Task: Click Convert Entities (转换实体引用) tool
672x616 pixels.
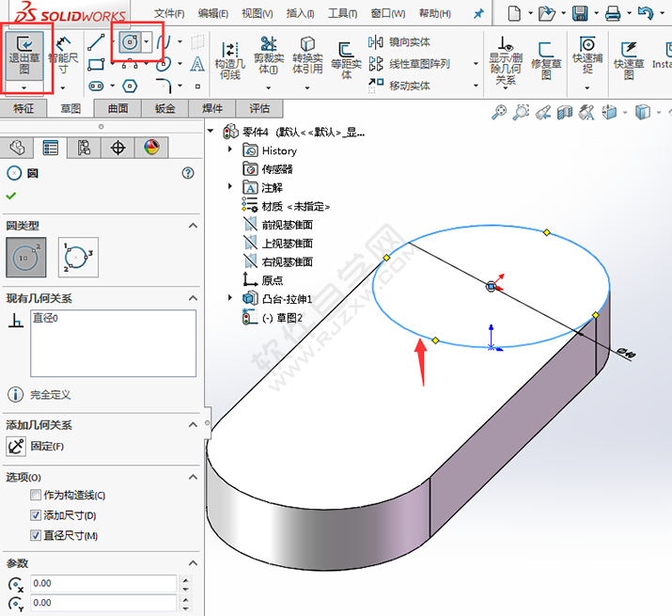Action: [x=307, y=55]
